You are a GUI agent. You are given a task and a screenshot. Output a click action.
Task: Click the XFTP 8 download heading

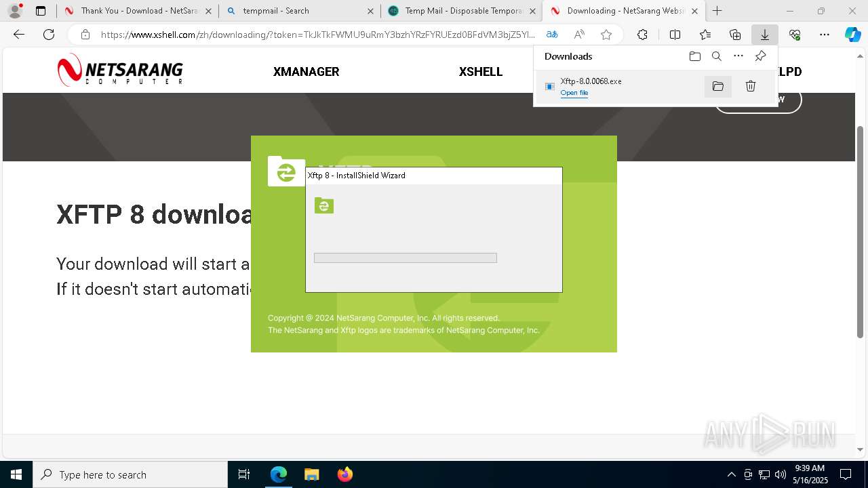point(154,214)
